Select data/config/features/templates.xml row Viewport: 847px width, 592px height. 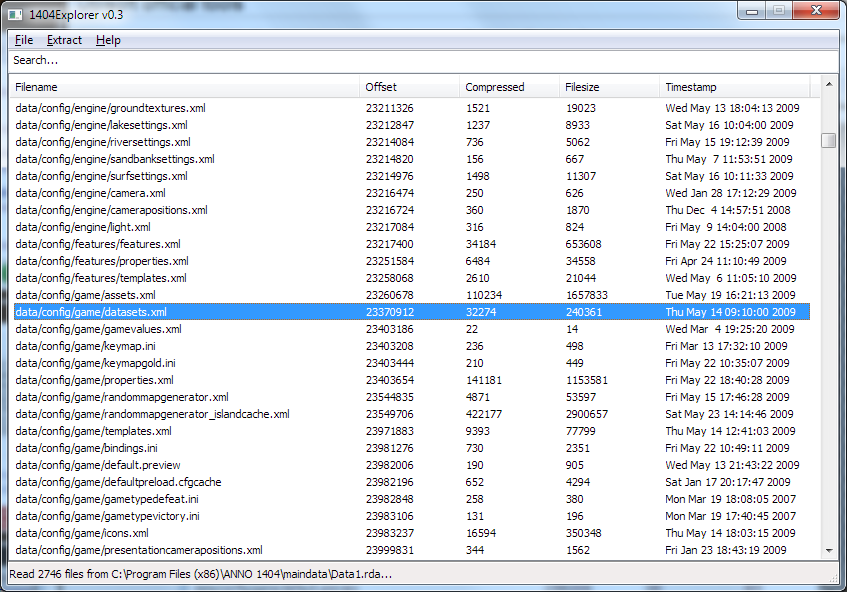click(x=412, y=278)
